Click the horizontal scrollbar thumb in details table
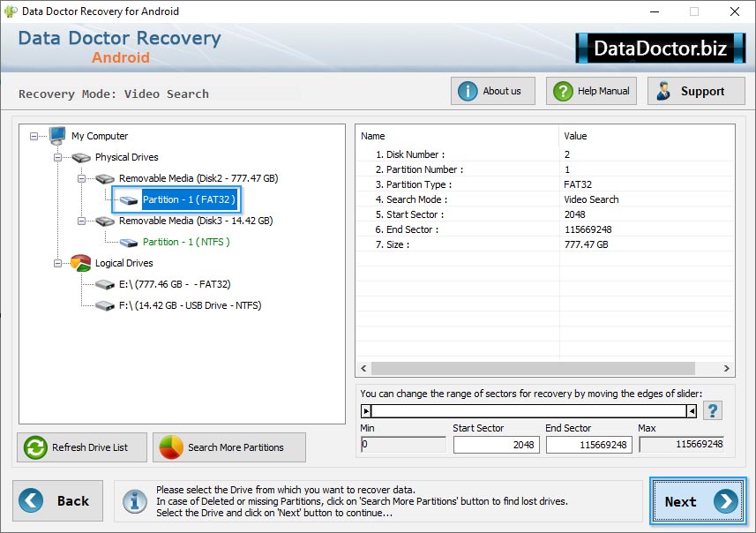Image resolution: width=756 pixels, height=533 pixels. [x=533, y=369]
